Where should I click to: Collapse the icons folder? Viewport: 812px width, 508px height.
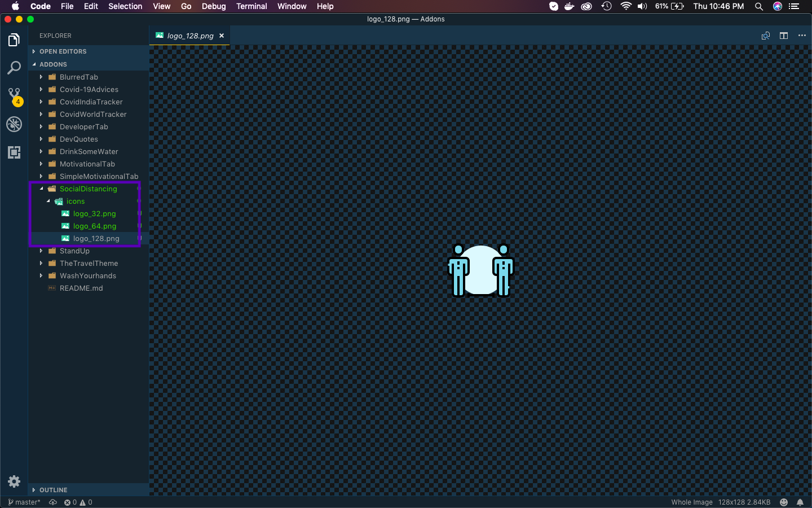(89, 202)
